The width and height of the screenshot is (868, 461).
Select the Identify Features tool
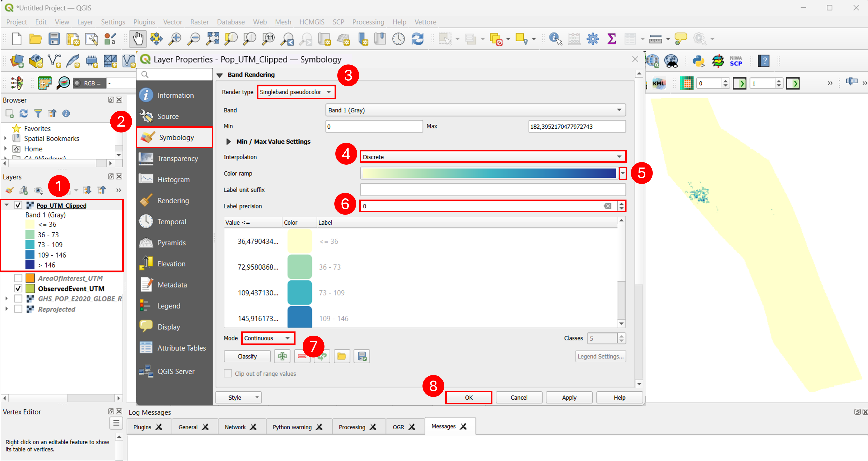coord(555,39)
